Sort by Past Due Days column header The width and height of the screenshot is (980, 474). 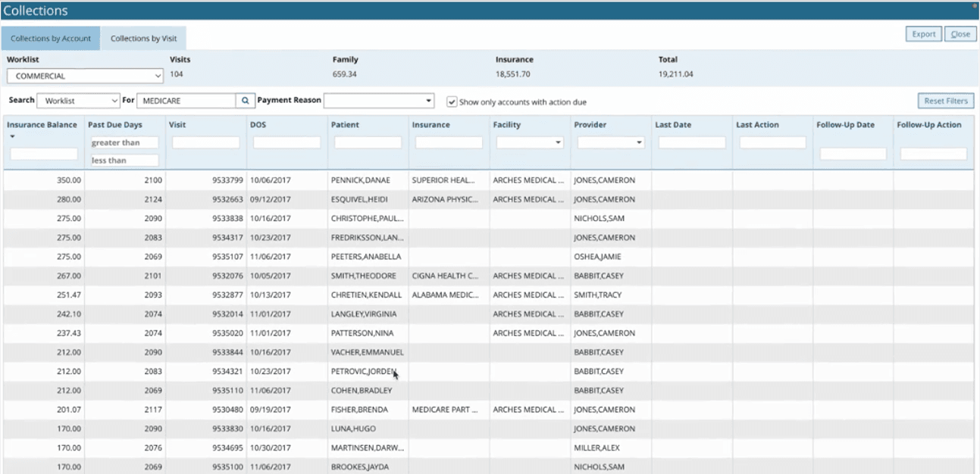point(114,125)
